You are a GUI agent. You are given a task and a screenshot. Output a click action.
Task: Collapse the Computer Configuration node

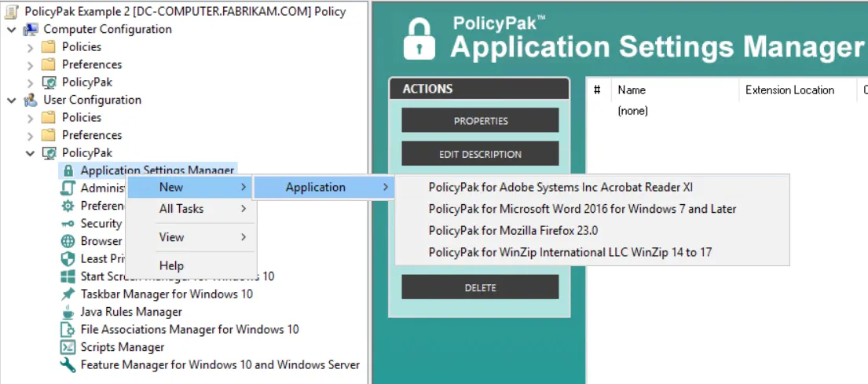click(12, 29)
